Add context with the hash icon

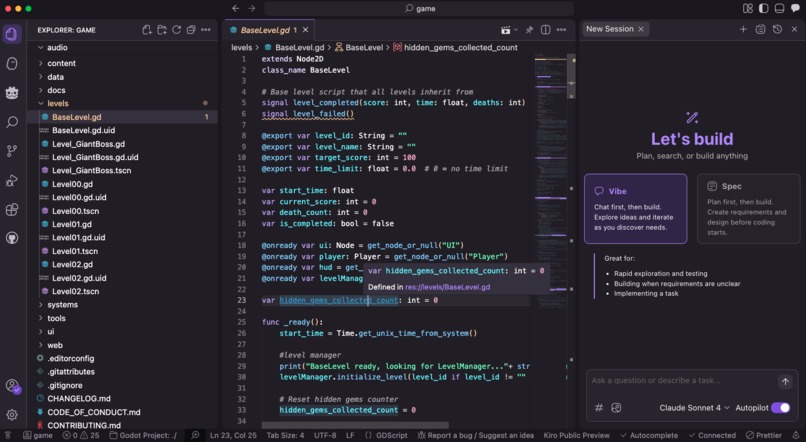pyautogui.click(x=599, y=408)
